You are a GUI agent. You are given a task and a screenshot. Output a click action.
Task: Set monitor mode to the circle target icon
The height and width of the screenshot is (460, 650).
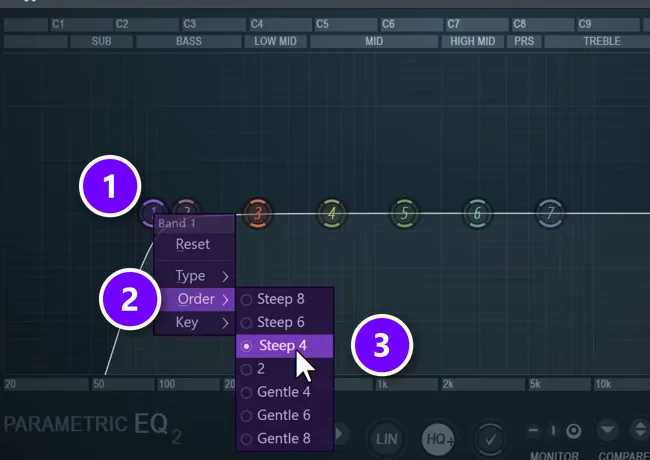click(x=574, y=431)
